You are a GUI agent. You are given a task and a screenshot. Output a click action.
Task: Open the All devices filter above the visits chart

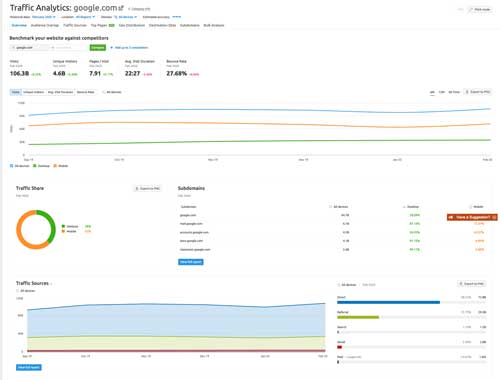pyautogui.click(x=112, y=92)
